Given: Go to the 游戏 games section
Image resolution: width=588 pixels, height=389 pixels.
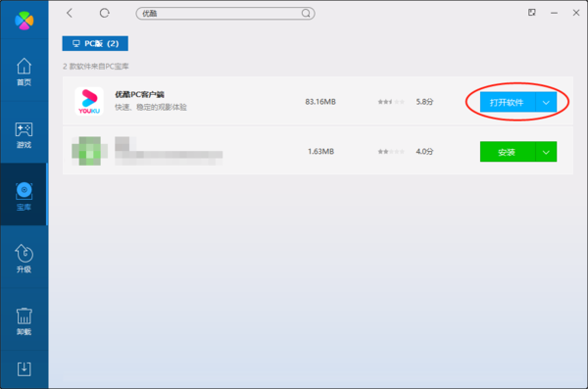Looking at the screenshot, I should coord(24,134).
